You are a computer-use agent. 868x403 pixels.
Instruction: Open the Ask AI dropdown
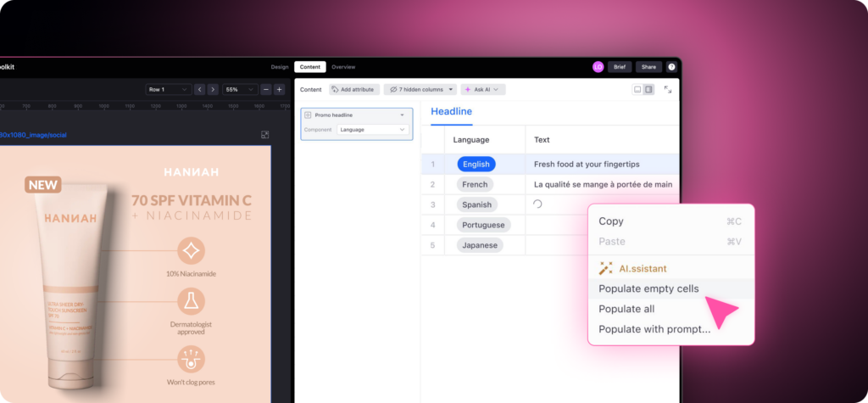482,89
